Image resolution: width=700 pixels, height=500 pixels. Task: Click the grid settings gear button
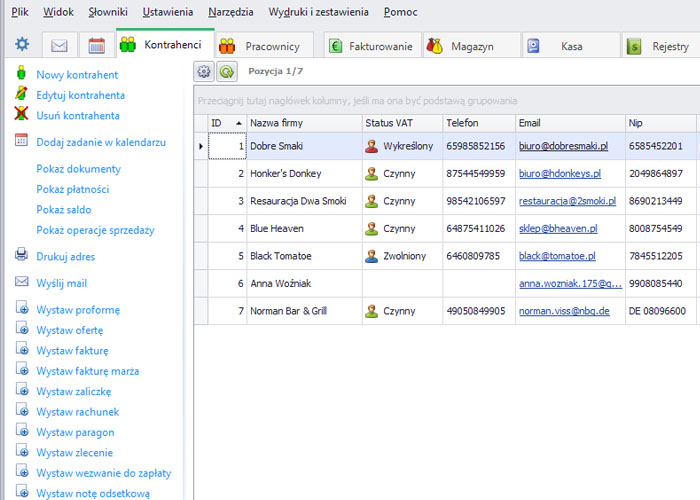tap(204, 71)
